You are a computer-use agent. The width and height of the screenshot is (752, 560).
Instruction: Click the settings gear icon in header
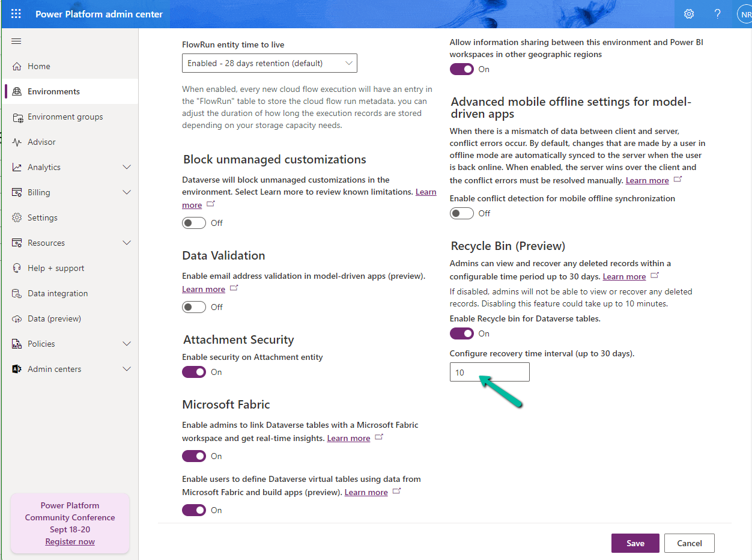[689, 14]
